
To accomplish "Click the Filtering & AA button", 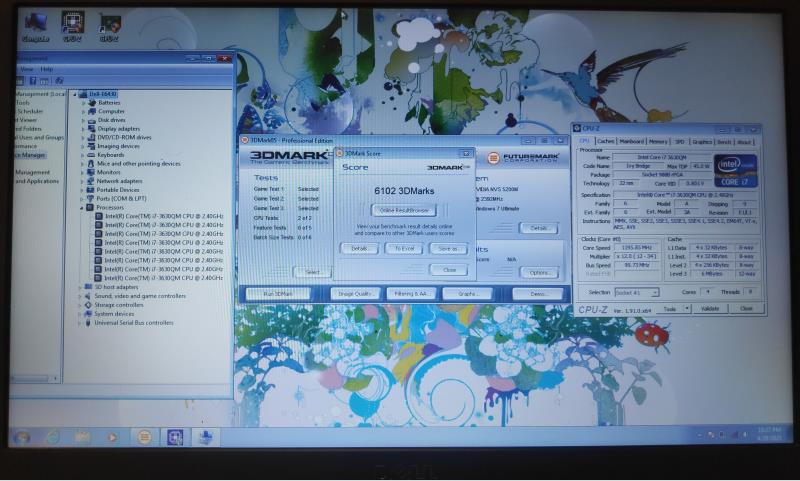I will [x=410, y=294].
